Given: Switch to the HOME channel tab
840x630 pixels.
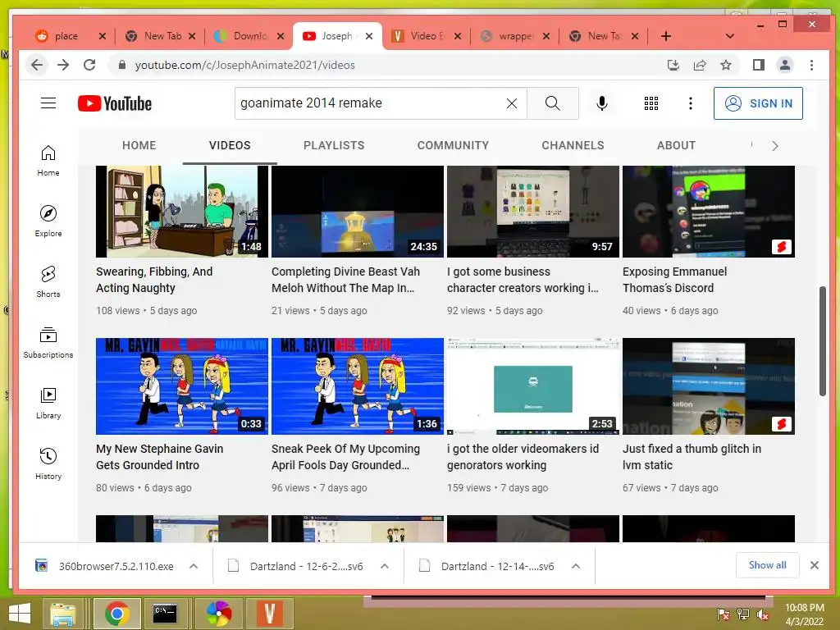Looking at the screenshot, I should coord(139,145).
